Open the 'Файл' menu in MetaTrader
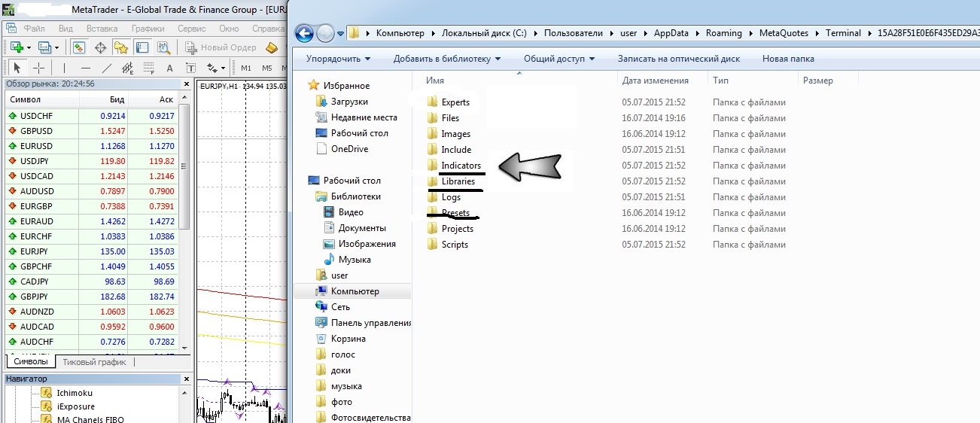The width and height of the screenshot is (980, 423). pyautogui.click(x=35, y=29)
